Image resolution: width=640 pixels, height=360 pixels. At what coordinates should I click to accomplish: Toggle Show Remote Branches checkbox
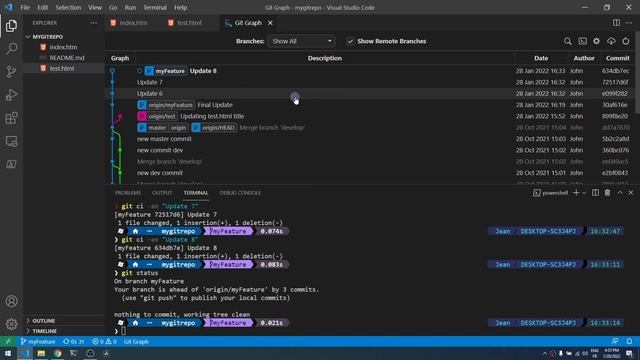(x=350, y=41)
